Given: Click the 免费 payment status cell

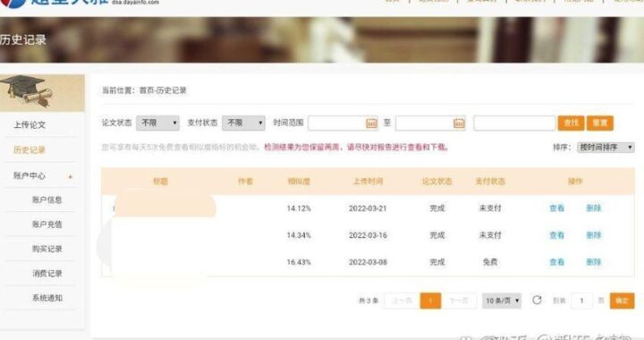Looking at the screenshot, I should click(490, 262).
